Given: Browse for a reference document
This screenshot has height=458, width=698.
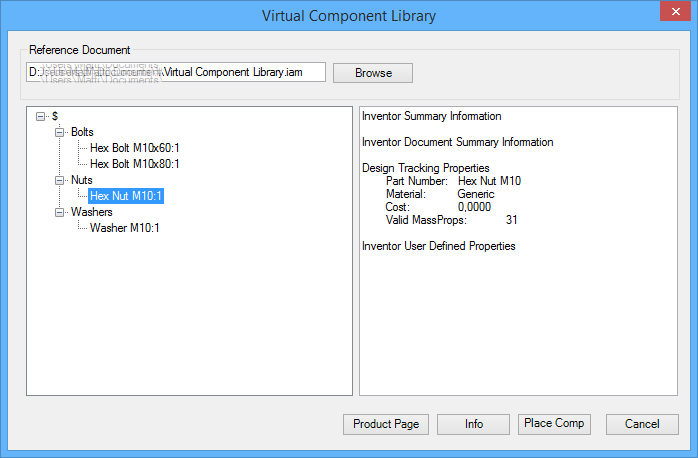Looking at the screenshot, I should tap(372, 73).
